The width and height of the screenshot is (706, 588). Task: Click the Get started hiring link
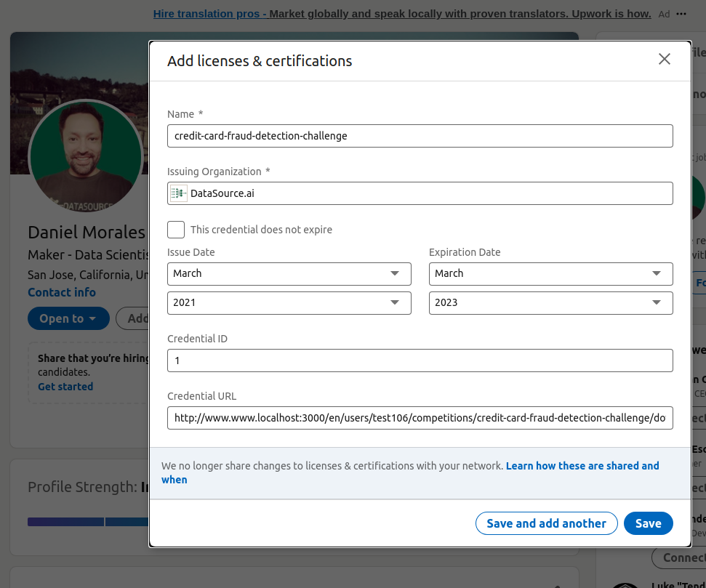pyautogui.click(x=65, y=387)
